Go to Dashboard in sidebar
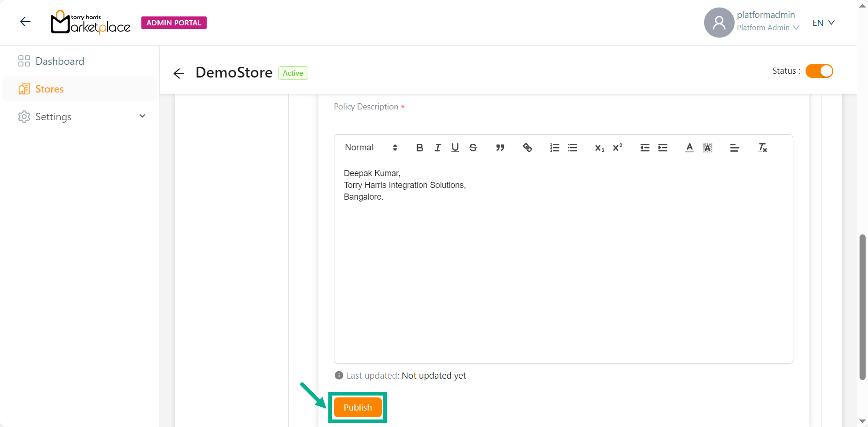868x427 pixels. pyautogui.click(x=60, y=62)
